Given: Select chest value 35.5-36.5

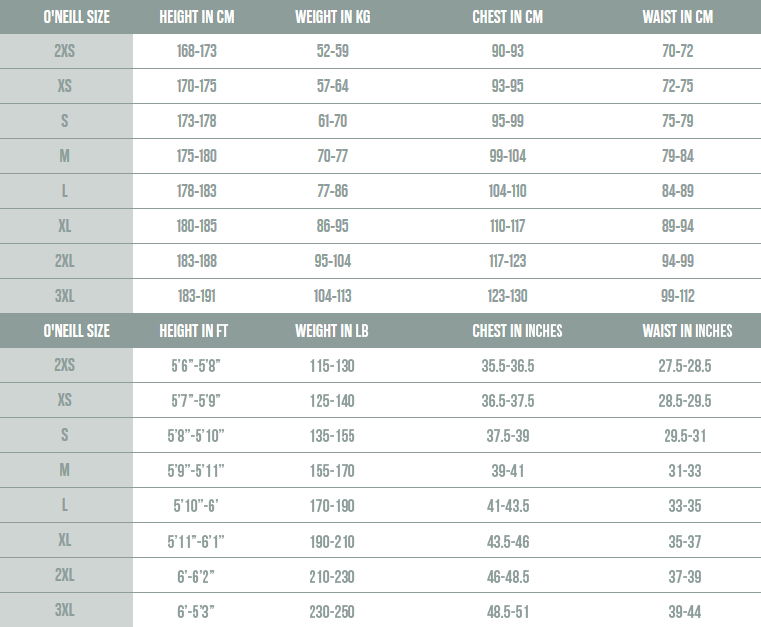Looking at the screenshot, I should tap(508, 365).
